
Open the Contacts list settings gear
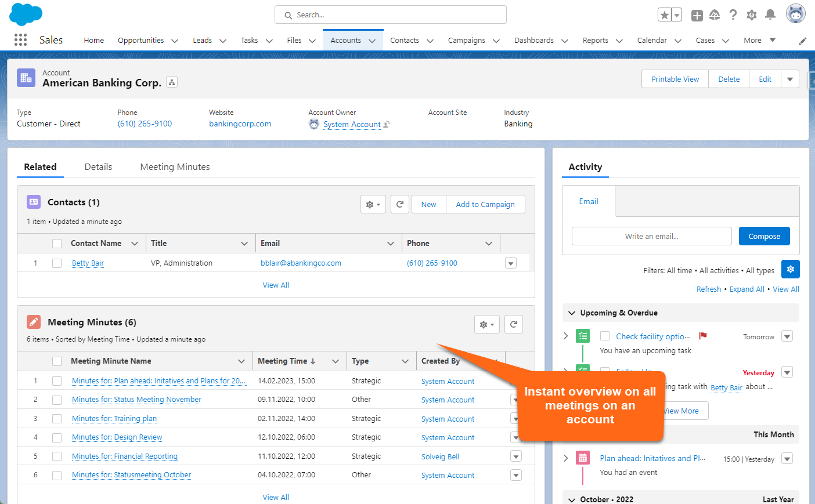pos(373,204)
